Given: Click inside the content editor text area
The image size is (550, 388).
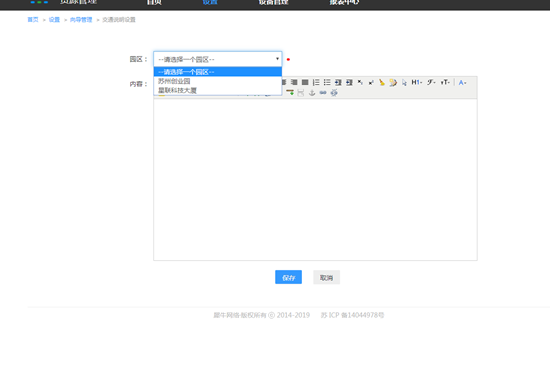Looking at the screenshot, I should click(315, 180).
